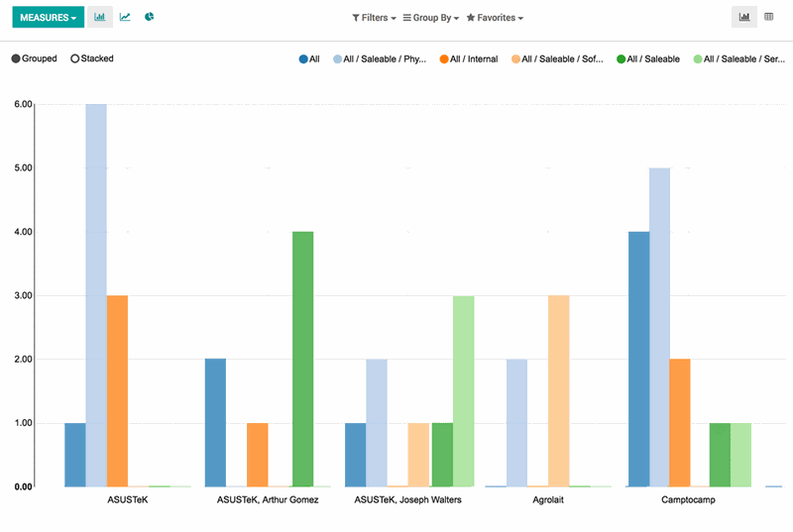The width and height of the screenshot is (793, 532).
Task: Expand the Filters dropdown caret
Action: pos(394,19)
